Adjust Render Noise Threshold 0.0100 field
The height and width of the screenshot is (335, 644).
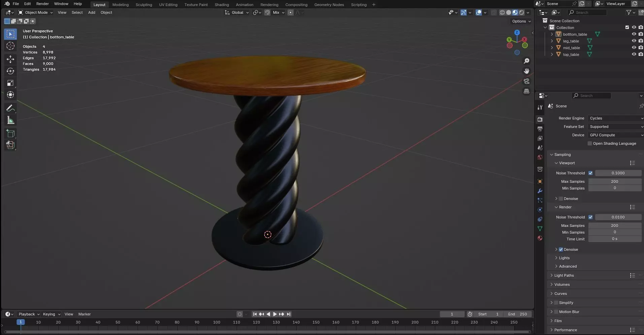[618, 217]
